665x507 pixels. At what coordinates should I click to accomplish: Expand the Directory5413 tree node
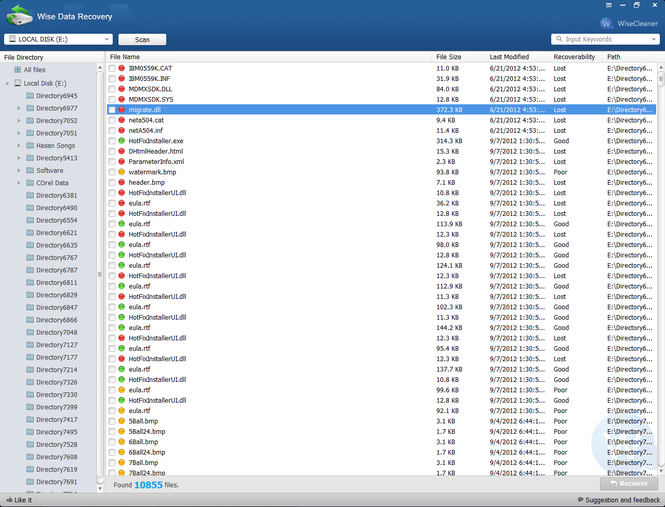pyautogui.click(x=19, y=158)
